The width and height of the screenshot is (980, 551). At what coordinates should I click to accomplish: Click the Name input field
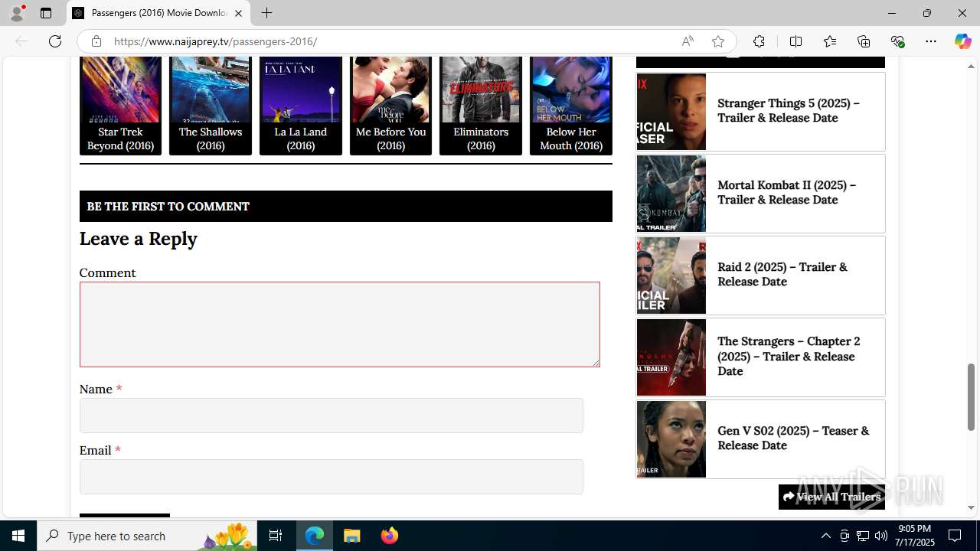332,416
